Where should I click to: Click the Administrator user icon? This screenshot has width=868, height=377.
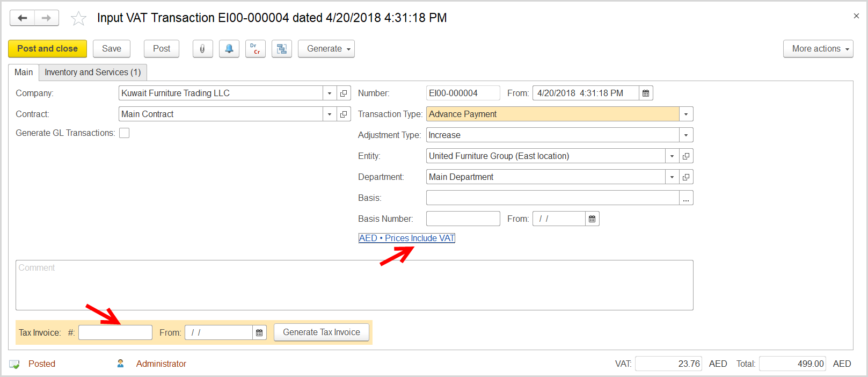(120, 364)
